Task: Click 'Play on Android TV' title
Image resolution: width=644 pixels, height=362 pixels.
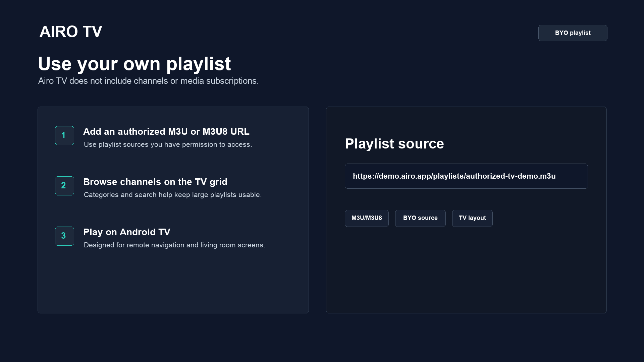Action: [127, 232]
